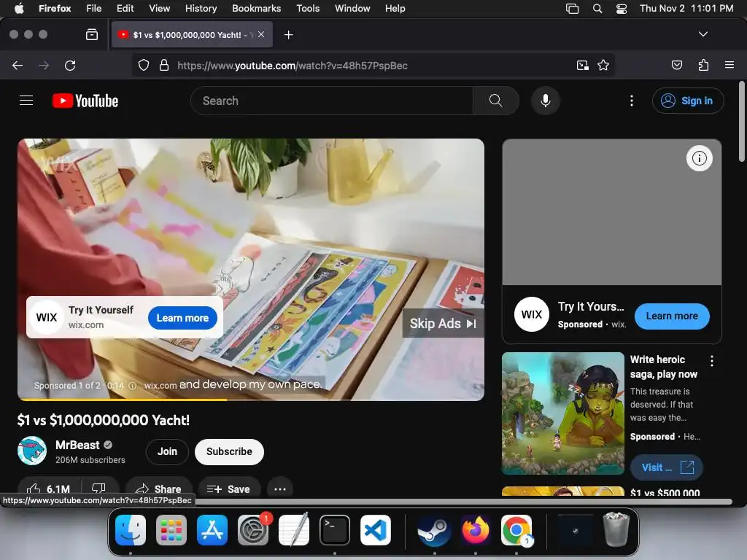The height and width of the screenshot is (560, 747).
Task: Open Spotlight search in menu bar
Action: [597, 9]
